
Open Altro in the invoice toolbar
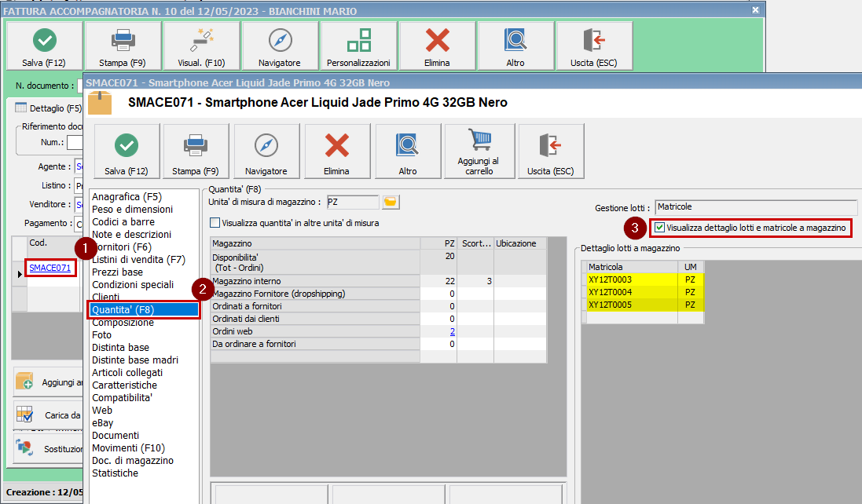pyautogui.click(x=515, y=46)
